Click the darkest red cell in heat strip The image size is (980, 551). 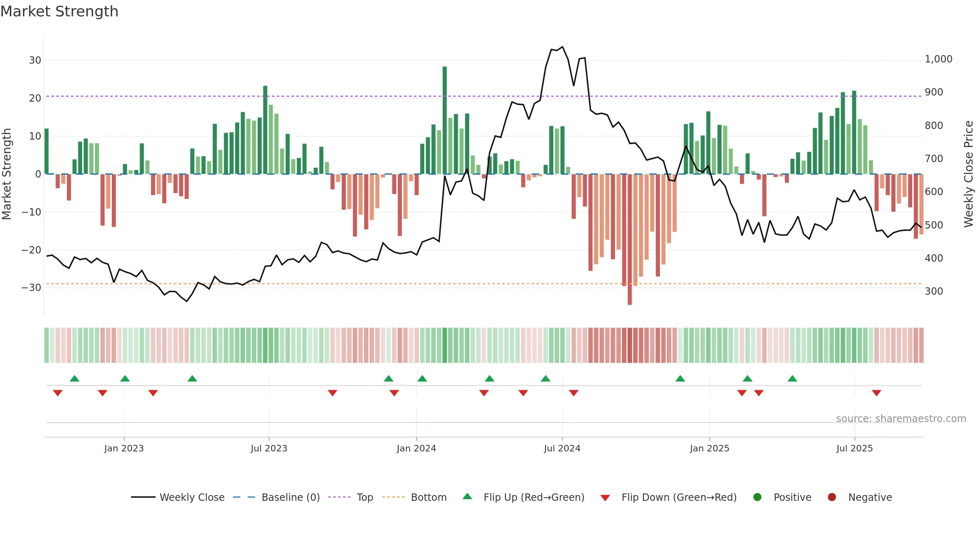pos(630,345)
